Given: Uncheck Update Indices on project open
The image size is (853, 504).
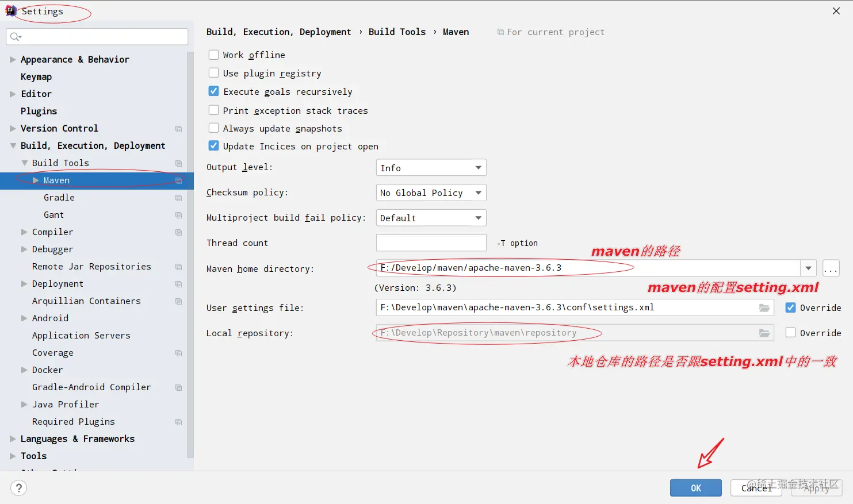Looking at the screenshot, I should tap(213, 146).
